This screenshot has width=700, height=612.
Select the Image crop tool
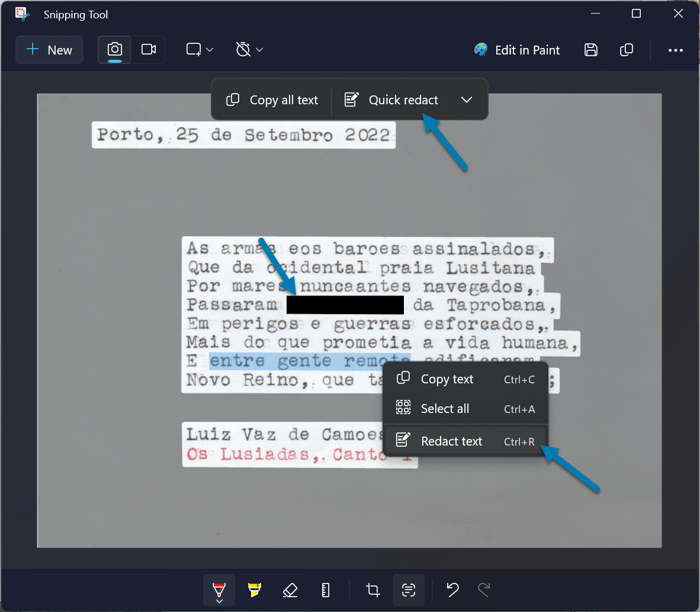(373, 590)
